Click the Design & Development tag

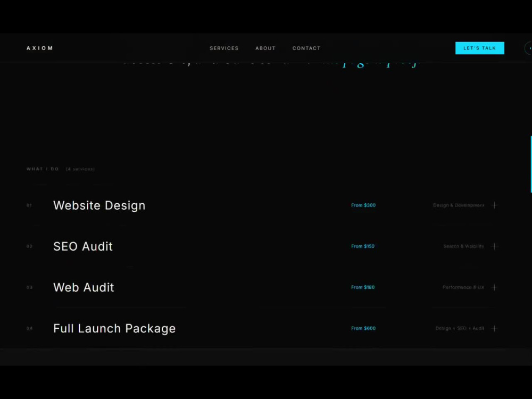pyautogui.click(x=459, y=205)
